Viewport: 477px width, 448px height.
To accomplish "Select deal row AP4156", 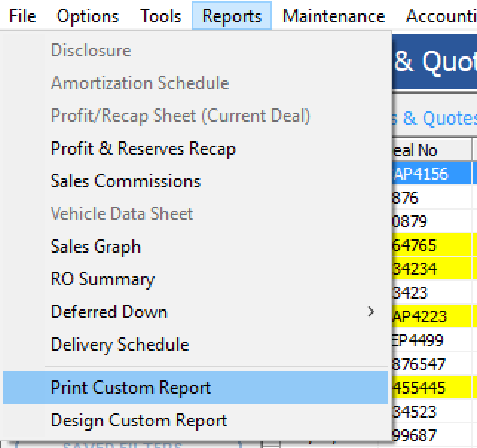I will pos(435,174).
